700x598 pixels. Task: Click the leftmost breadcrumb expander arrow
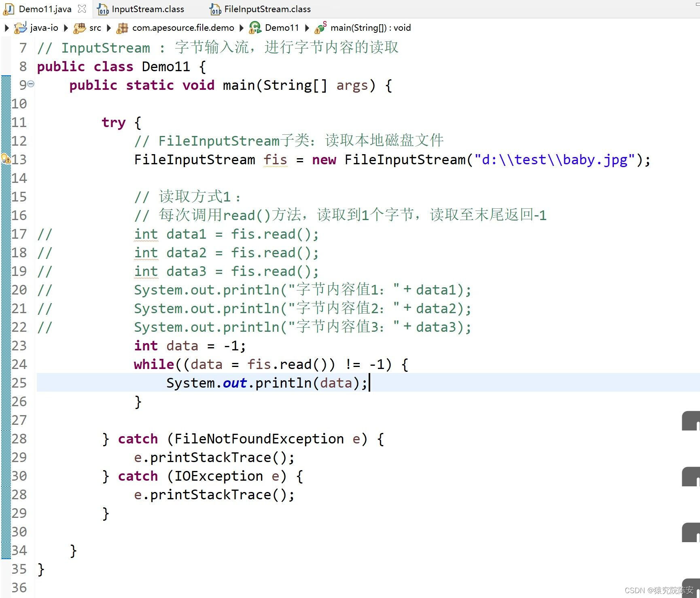[x=6, y=28]
